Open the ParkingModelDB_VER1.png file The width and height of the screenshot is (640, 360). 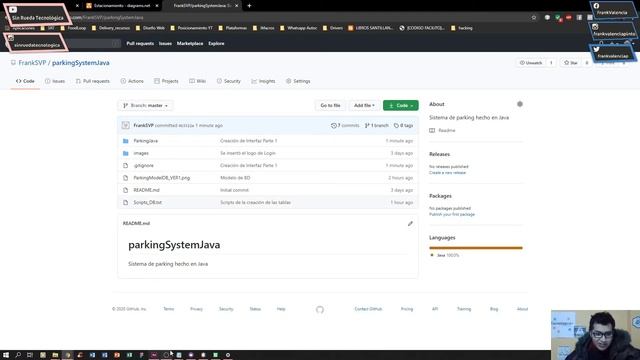click(x=162, y=178)
